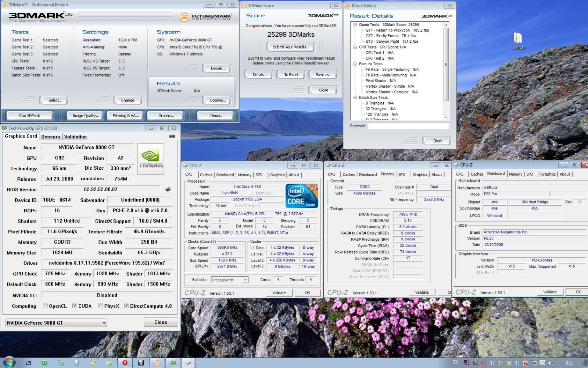Click the Change... button under Settings
The height and width of the screenshot is (368, 588).
pos(129,100)
